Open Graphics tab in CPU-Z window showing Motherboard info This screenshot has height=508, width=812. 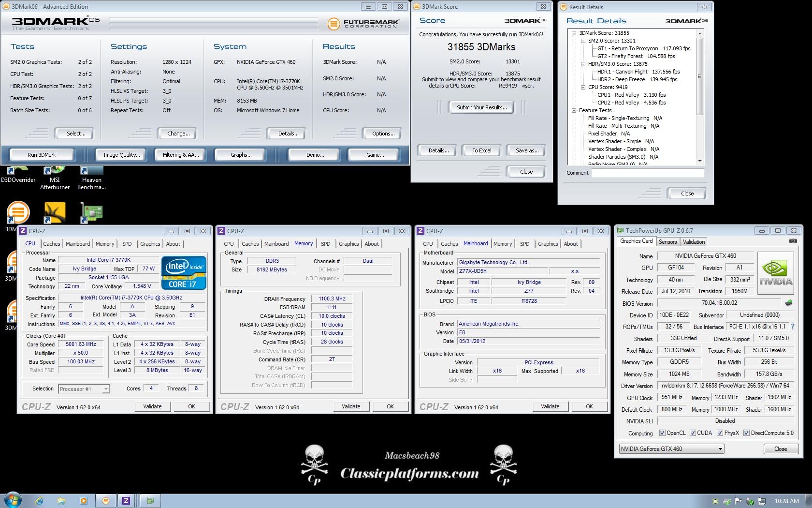[x=548, y=244]
